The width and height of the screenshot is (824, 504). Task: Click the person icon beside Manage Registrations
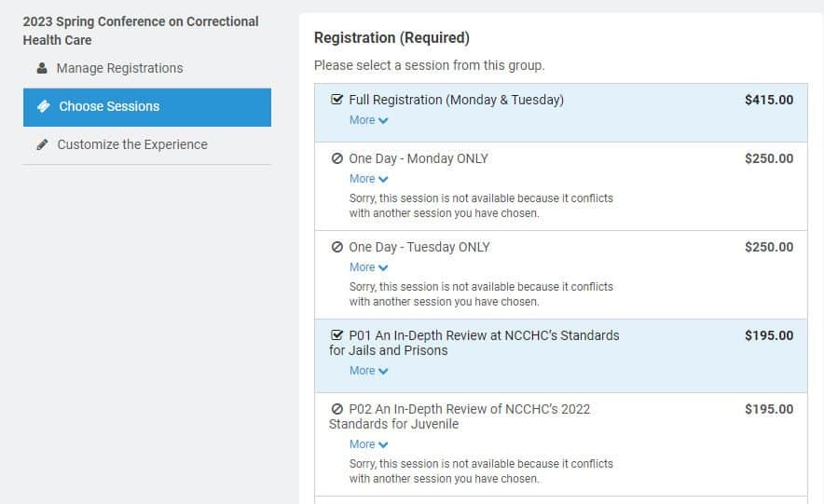[x=42, y=68]
